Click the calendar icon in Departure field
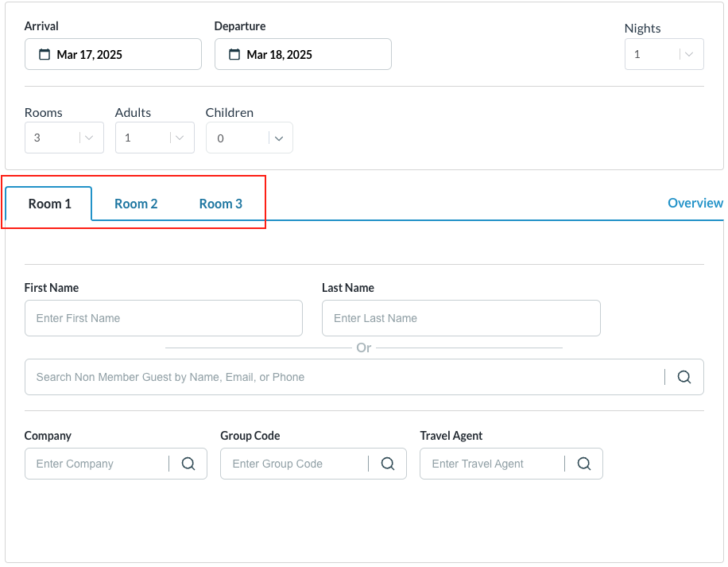The height and width of the screenshot is (567, 728). (234, 55)
